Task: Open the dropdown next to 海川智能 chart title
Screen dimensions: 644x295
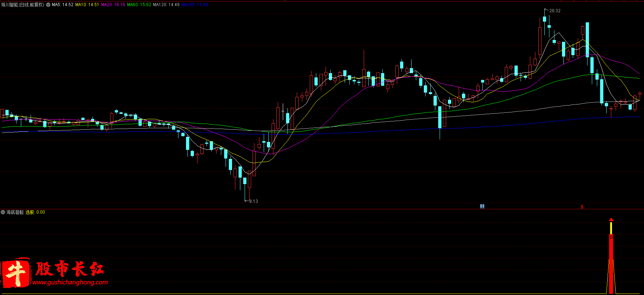Action: pos(48,5)
